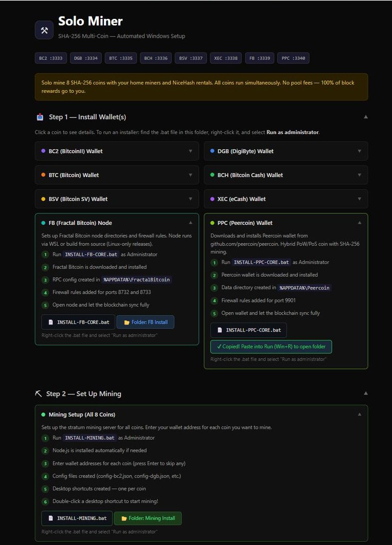The width and height of the screenshot is (392, 545).
Task: Collapse the Step 1 Install Wallet(s) section
Action: click(x=366, y=117)
